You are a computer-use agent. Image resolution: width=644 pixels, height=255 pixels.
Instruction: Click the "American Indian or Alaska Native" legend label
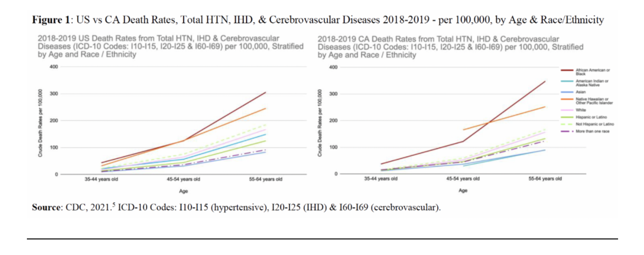(x=592, y=83)
